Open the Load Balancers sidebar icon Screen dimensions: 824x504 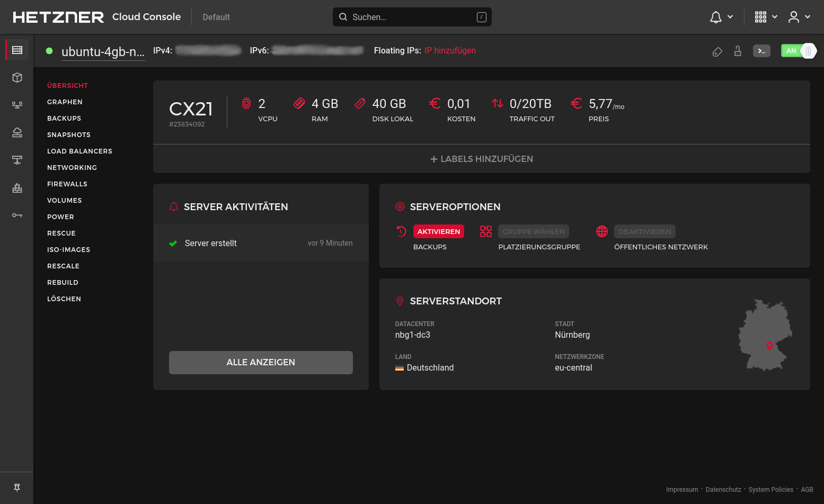tap(17, 105)
